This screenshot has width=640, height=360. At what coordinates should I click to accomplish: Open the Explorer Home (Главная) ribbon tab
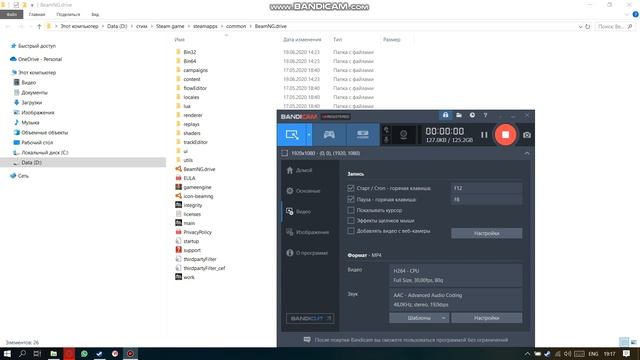point(37,14)
